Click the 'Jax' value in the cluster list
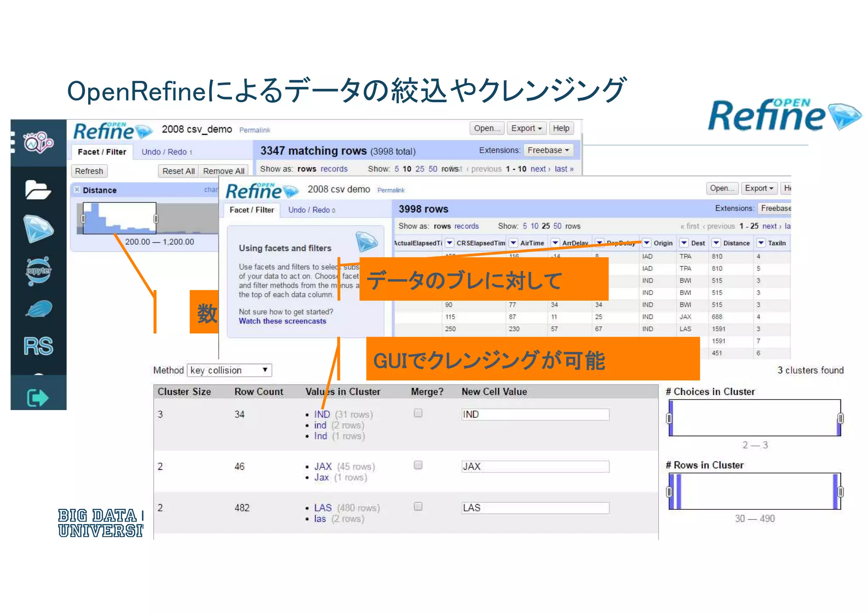This screenshot has height=614, width=868. click(321, 477)
